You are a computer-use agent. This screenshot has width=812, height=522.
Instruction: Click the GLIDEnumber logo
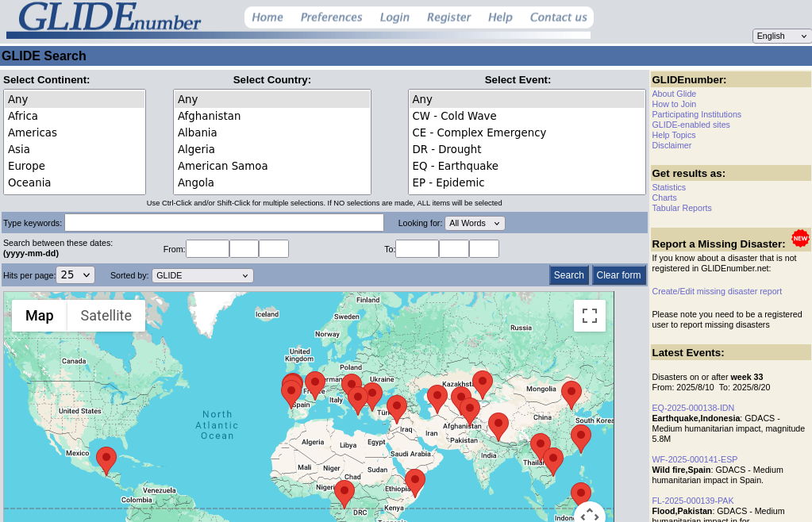110,17
